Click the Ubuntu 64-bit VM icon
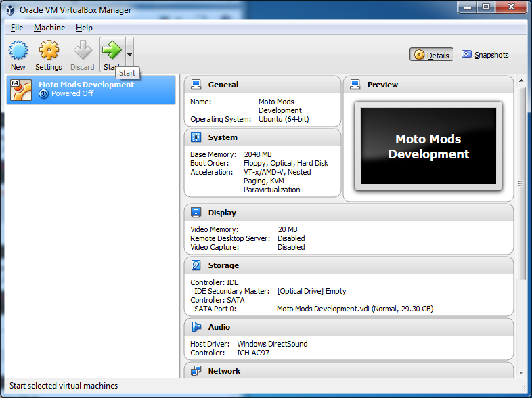Viewport: 532px width, 398px height. tap(21, 90)
